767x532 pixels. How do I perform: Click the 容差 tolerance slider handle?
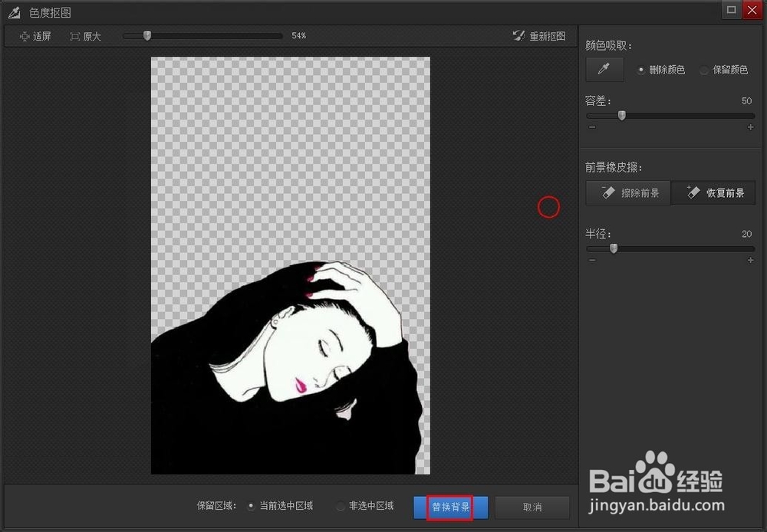click(622, 116)
